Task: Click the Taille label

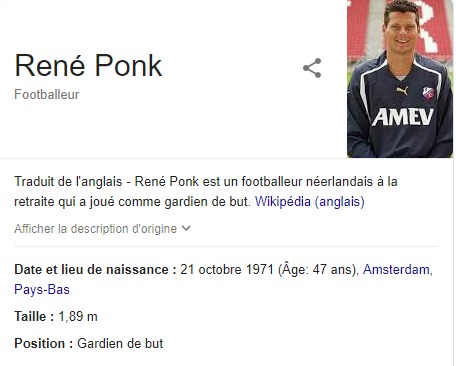Action: pos(34,316)
